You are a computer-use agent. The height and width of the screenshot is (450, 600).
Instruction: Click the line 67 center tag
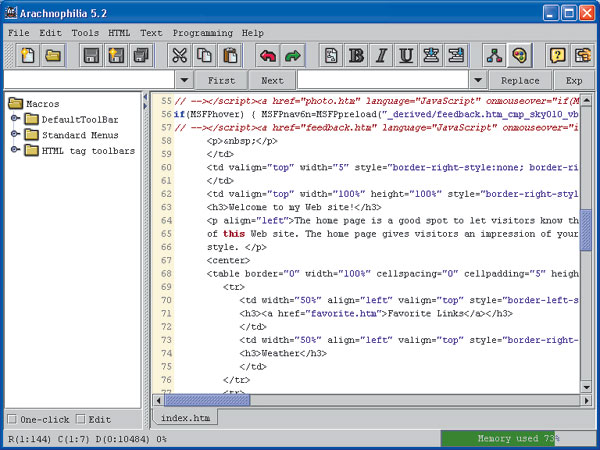228,260
